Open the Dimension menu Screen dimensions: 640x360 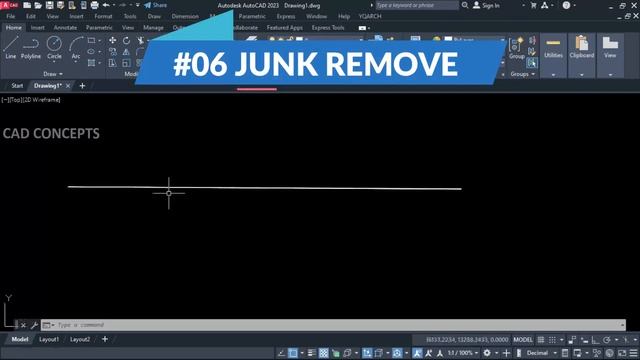coord(185,16)
